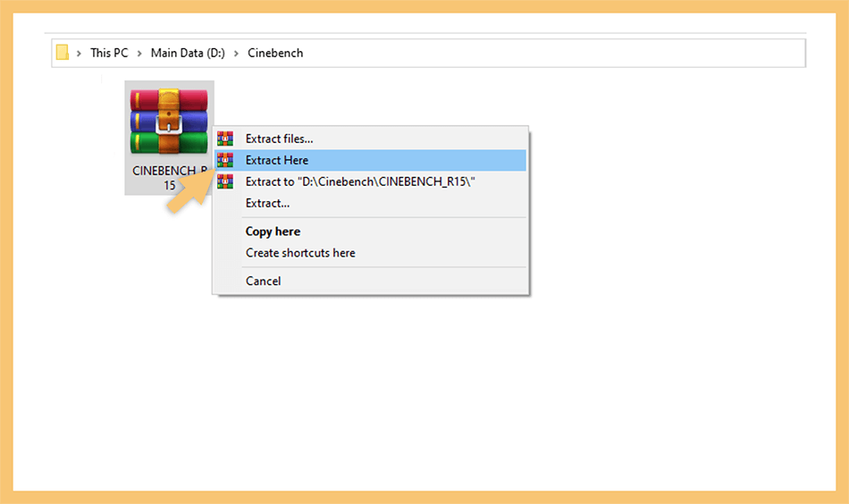Choose the plain Extract... menu entry
849x504 pixels.
pyautogui.click(x=370, y=203)
